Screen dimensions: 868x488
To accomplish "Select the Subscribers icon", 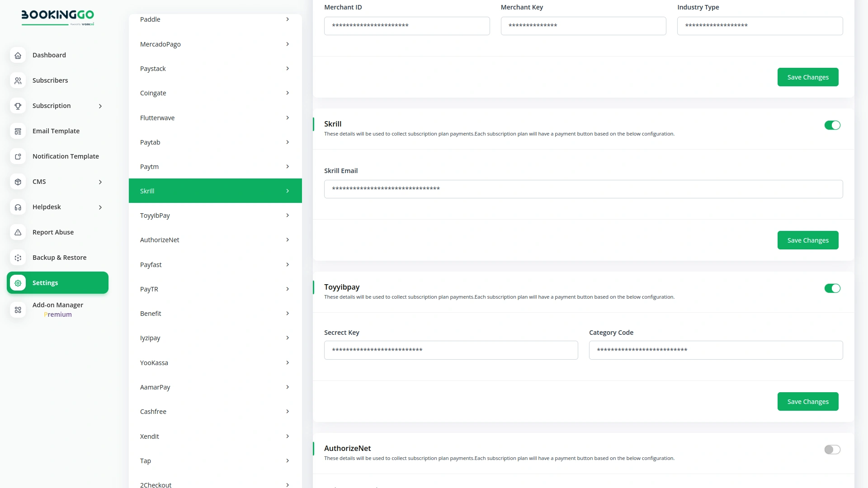I will click(18, 80).
